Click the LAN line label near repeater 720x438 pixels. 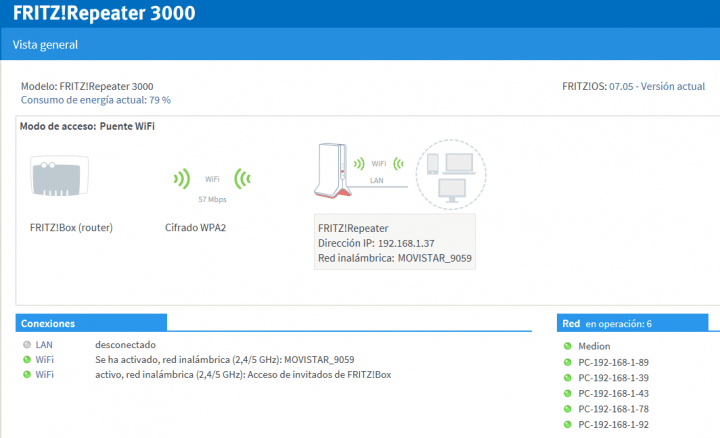coord(377,180)
